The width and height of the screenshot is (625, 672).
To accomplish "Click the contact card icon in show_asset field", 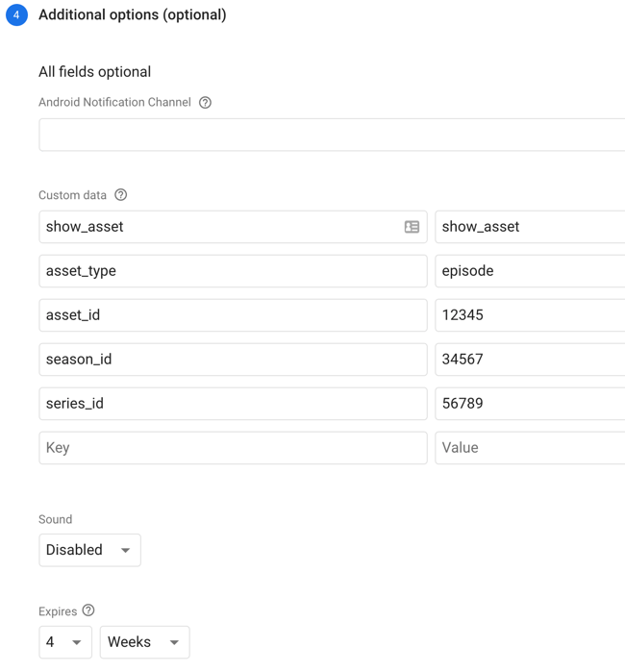I will pyautogui.click(x=412, y=227).
